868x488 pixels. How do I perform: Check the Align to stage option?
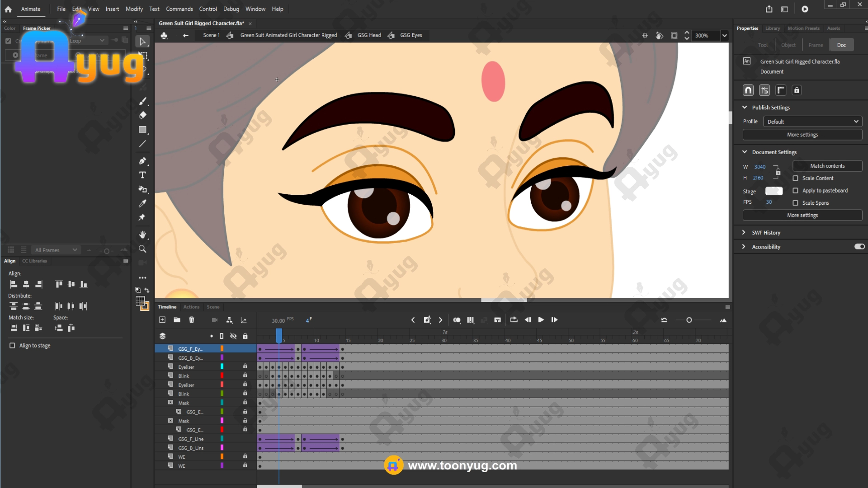[x=12, y=345]
